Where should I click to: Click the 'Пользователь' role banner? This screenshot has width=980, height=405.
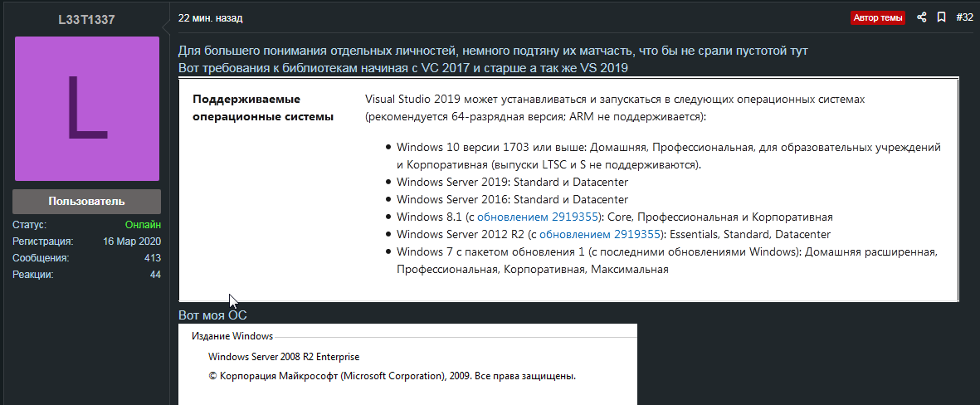86,201
